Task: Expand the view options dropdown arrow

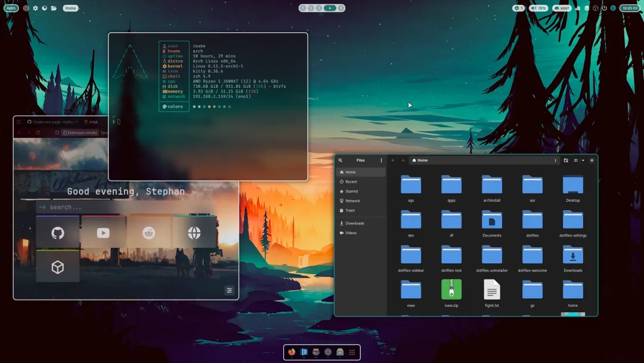Action: [x=583, y=161]
